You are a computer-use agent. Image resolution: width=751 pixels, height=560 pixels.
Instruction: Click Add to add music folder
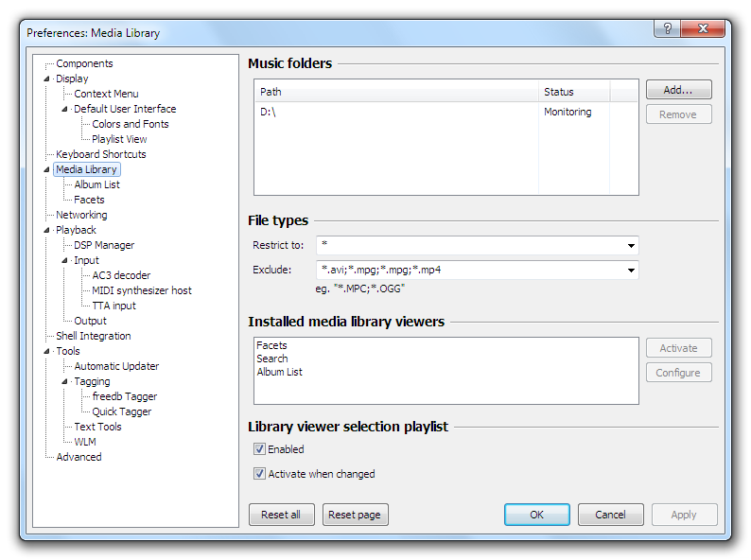point(678,91)
